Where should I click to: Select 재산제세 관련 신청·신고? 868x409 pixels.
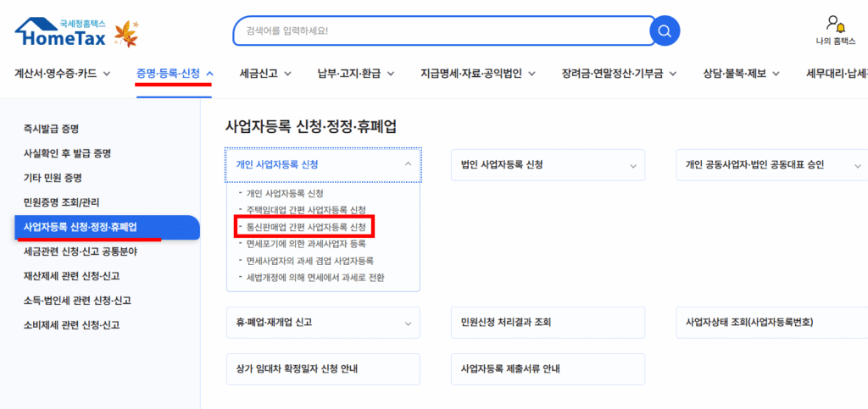pos(71,276)
